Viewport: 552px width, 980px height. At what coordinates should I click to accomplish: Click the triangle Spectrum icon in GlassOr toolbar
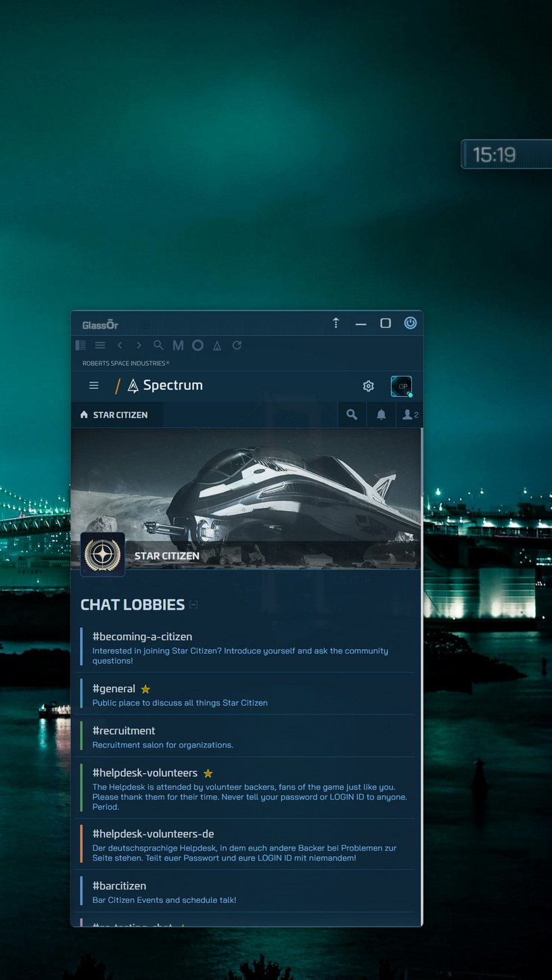pos(217,346)
